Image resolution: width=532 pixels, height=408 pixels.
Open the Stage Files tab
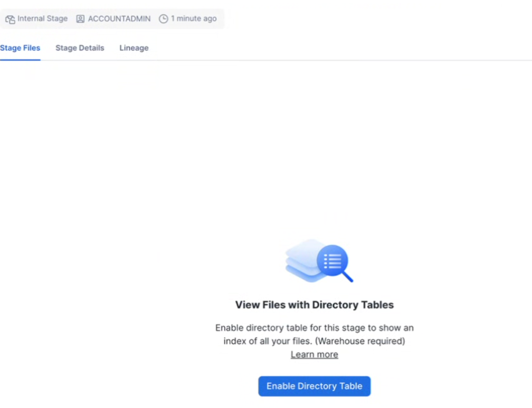tap(20, 48)
